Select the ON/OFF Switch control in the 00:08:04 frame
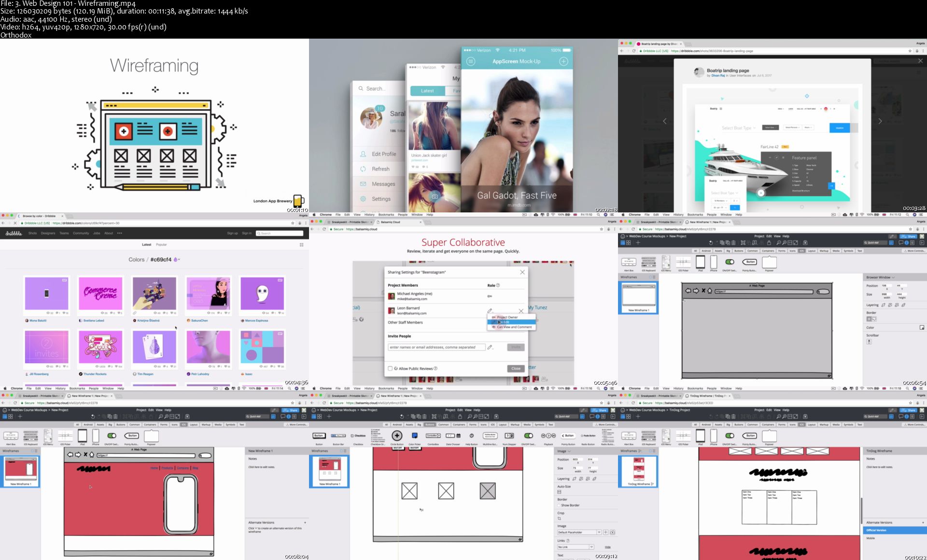This screenshot has width=927, height=560. [112, 435]
